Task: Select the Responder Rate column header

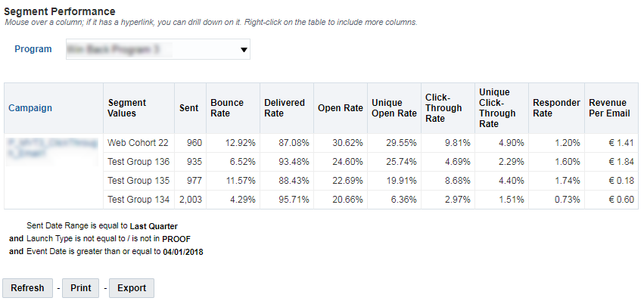Action: coord(556,108)
